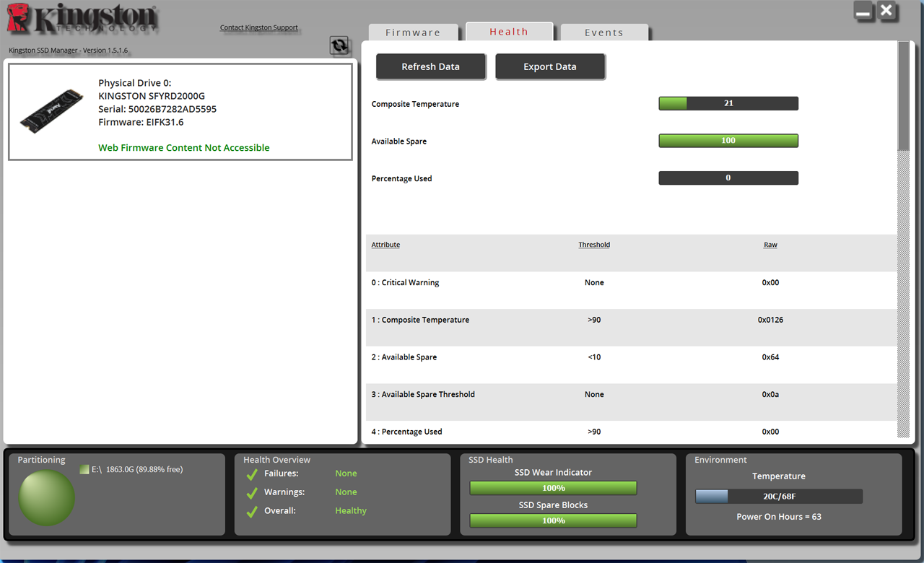Image resolution: width=924 pixels, height=563 pixels.
Task: Select the SSD drive thumbnail image
Action: (x=52, y=110)
